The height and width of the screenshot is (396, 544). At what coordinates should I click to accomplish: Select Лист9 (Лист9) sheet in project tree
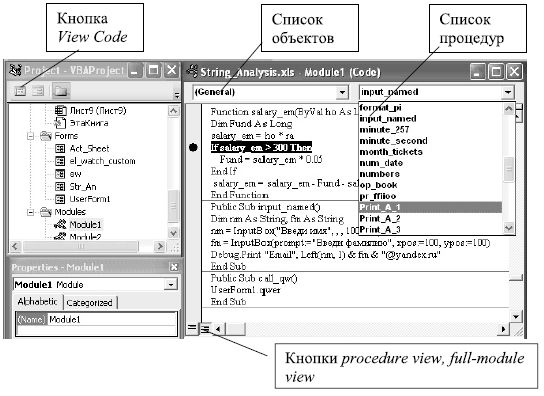98,111
